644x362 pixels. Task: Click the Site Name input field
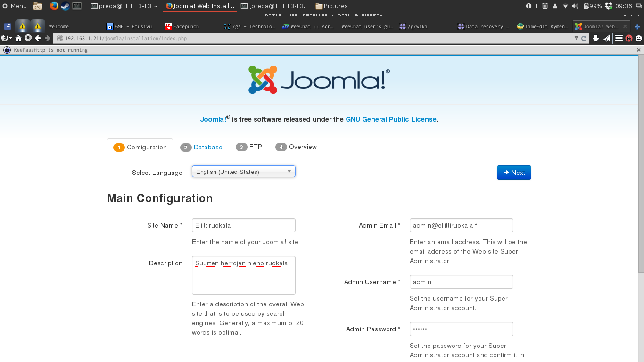click(x=244, y=225)
